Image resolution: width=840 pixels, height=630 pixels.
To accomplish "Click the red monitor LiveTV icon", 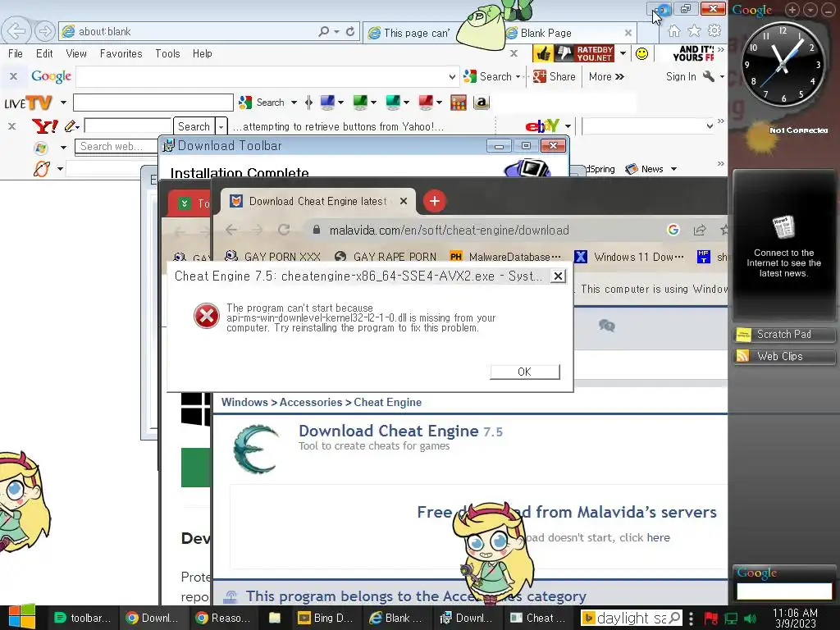I will tap(426, 103).
